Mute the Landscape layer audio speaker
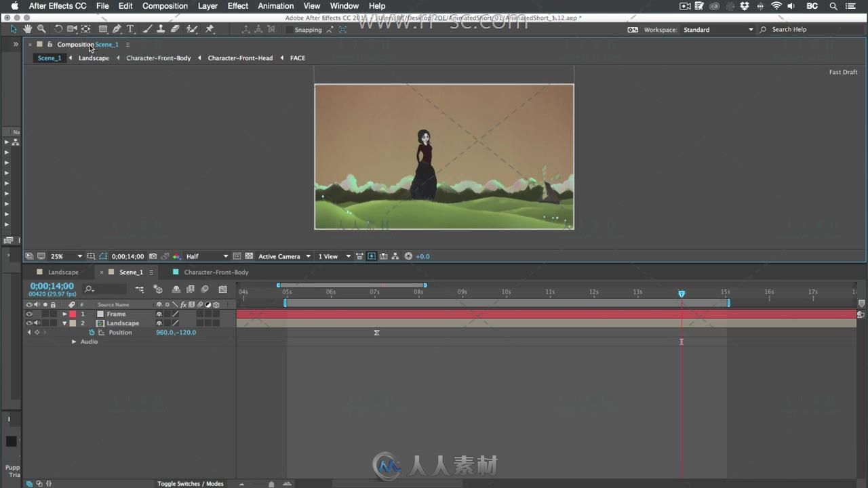 tap(37, 323)
